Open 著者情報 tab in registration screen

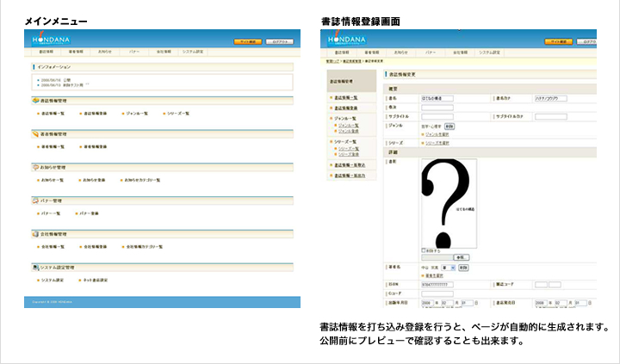371,52
